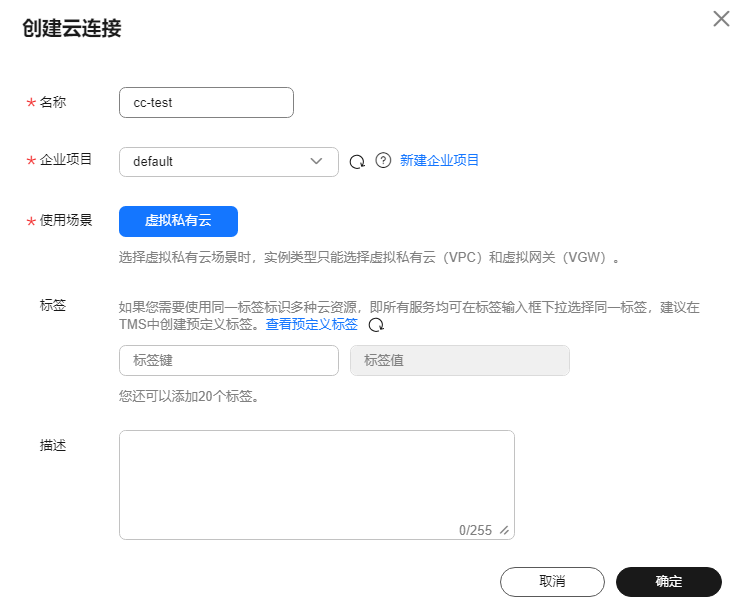
Task: Click the 企业项目 field label
Action: click(66, 159)
